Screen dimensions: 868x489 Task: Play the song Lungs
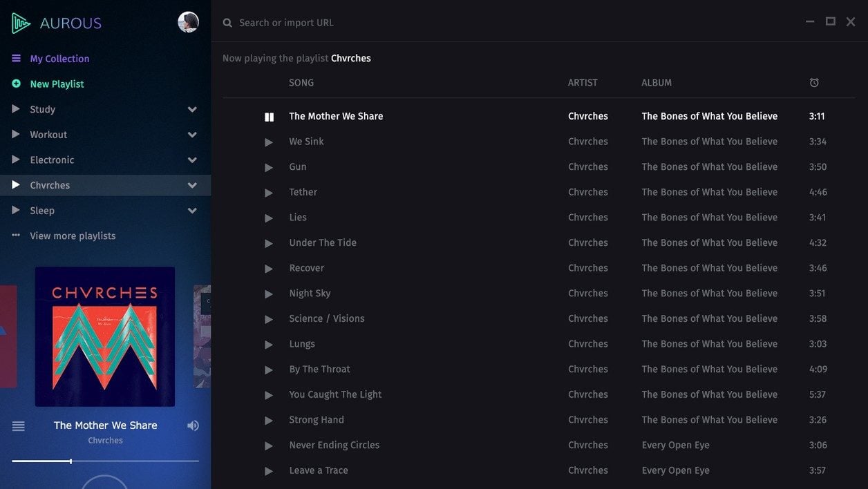[269, 345]
